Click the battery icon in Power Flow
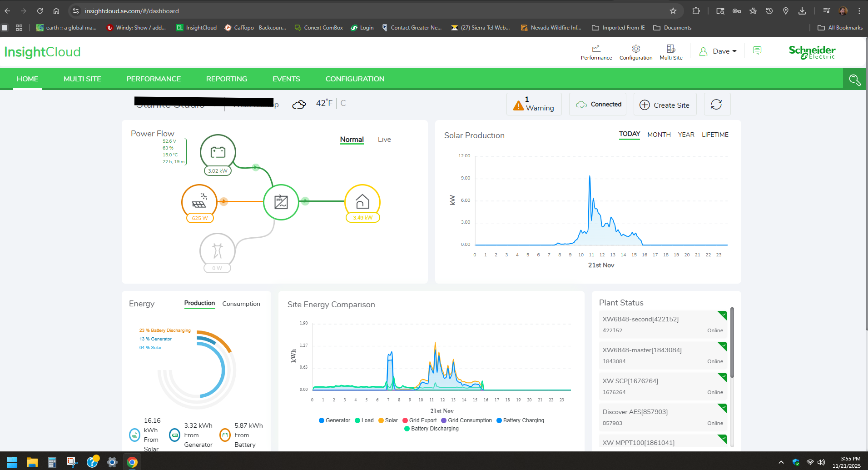 coord(218,152)
